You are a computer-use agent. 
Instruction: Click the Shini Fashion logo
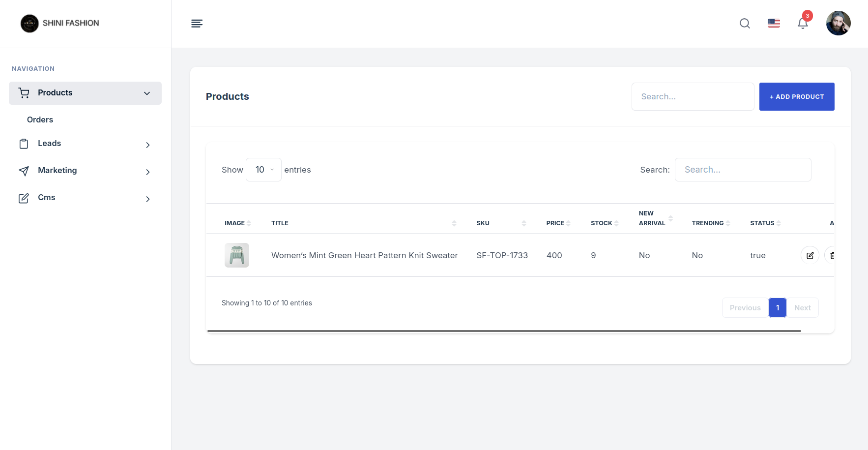(59, 23)
